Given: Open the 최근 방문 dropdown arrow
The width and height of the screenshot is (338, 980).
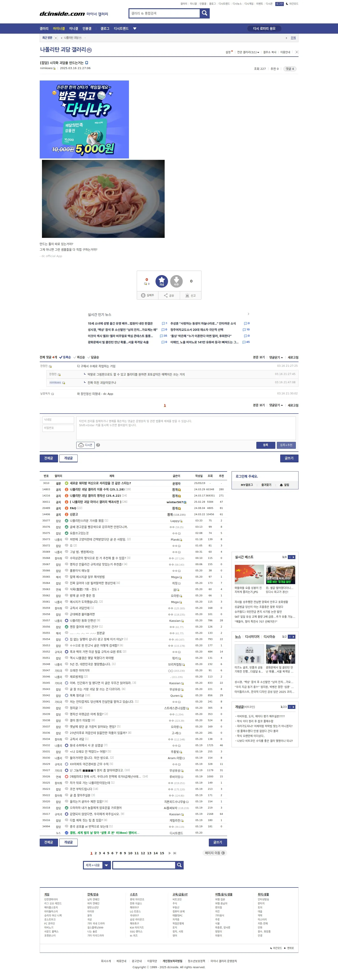Looking at the screenshot, I should coord(56,38).
